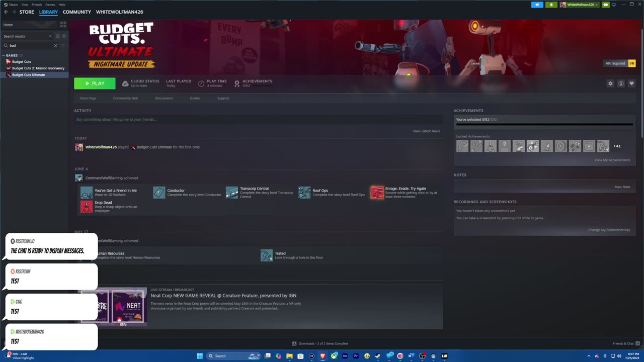644x362 pixels.
Task: Open the game's Store Page link
Action: pyautogui.click(x=88, y=98)
